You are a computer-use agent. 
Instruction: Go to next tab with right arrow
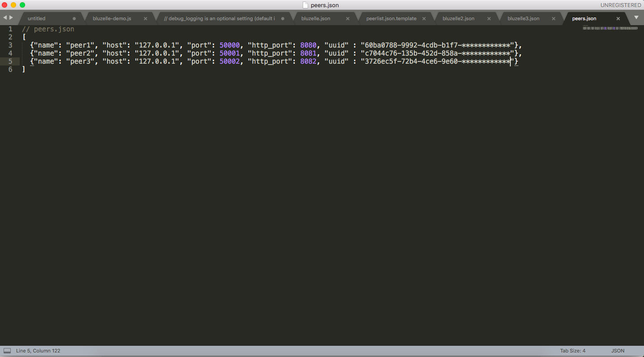(x=11, y=17)
